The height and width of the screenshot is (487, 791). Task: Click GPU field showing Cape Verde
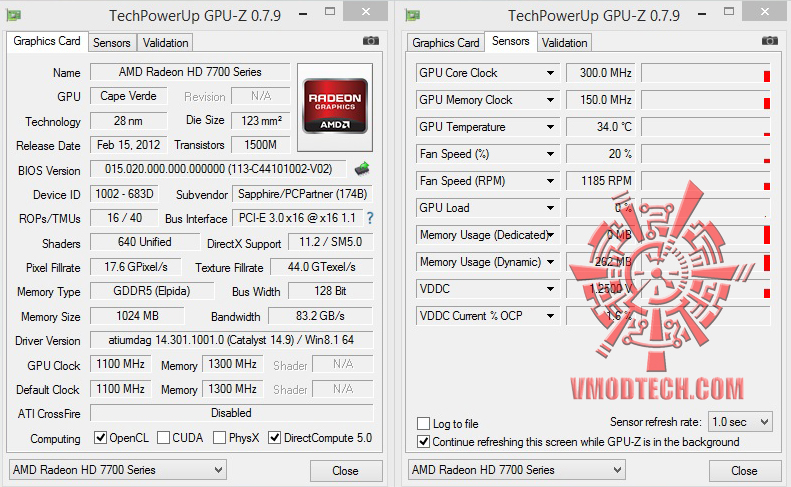point(129,96)
